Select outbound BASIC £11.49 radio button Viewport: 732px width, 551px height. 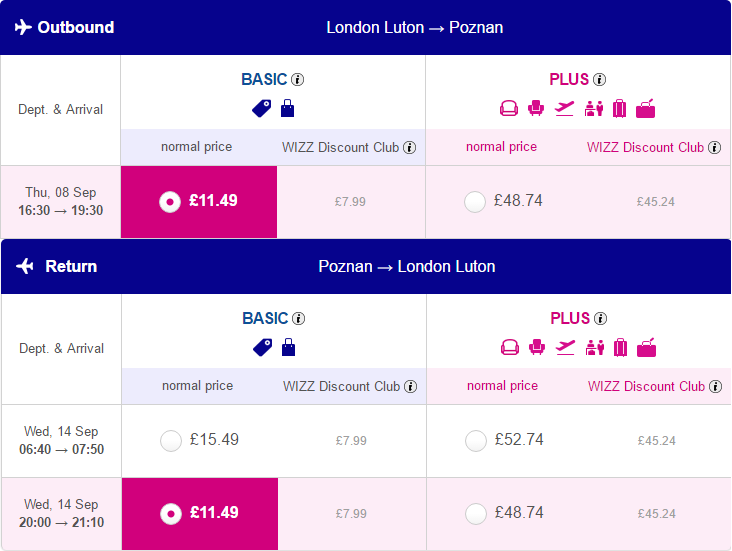(170, 202)
